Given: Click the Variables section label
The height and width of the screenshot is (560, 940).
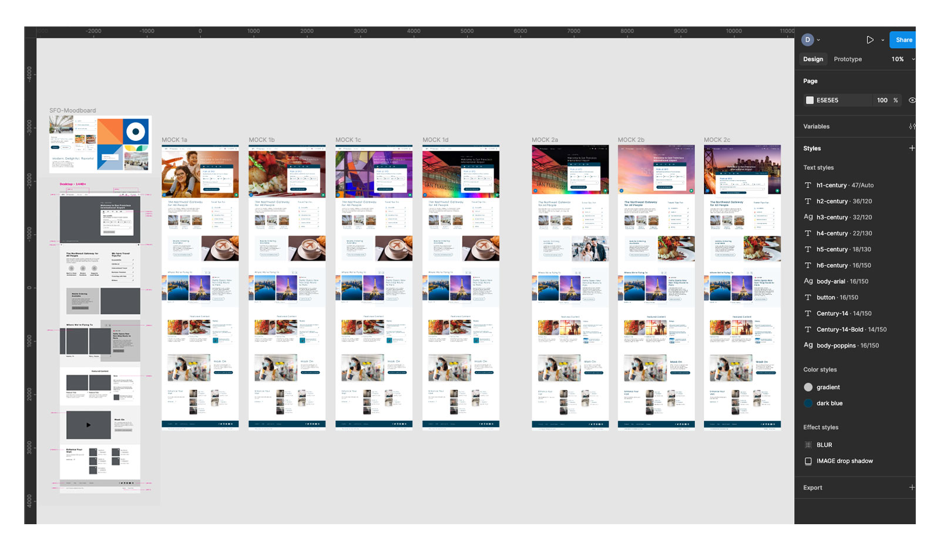Looking at the screenshot, I should tap(817, 127).
